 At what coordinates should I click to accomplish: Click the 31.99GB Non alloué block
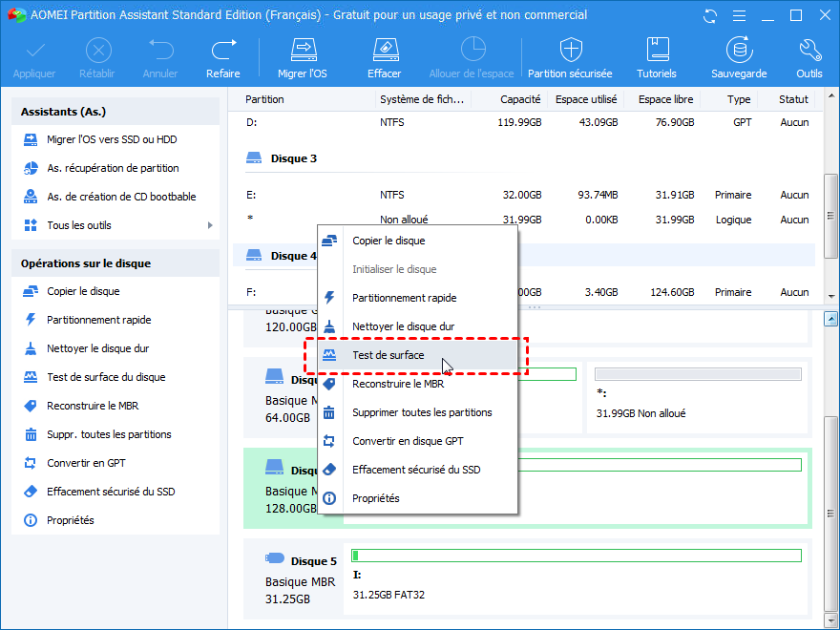[x=698, y=395]
